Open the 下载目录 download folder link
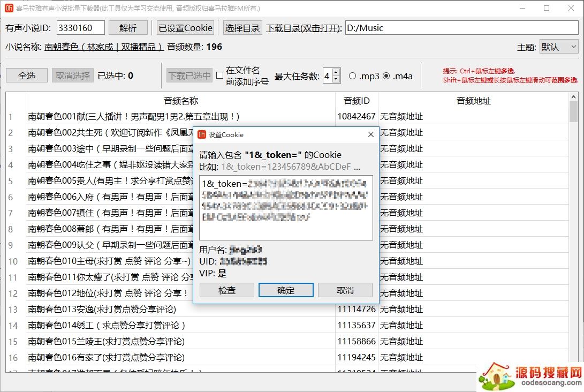584x392 pixels. pyautogui.click(x=304, y=28)
